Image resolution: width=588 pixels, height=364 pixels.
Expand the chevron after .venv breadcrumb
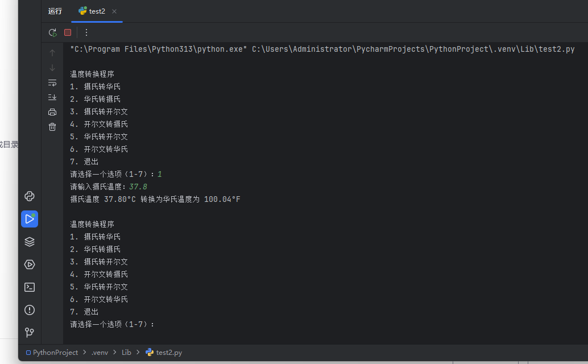115,353
